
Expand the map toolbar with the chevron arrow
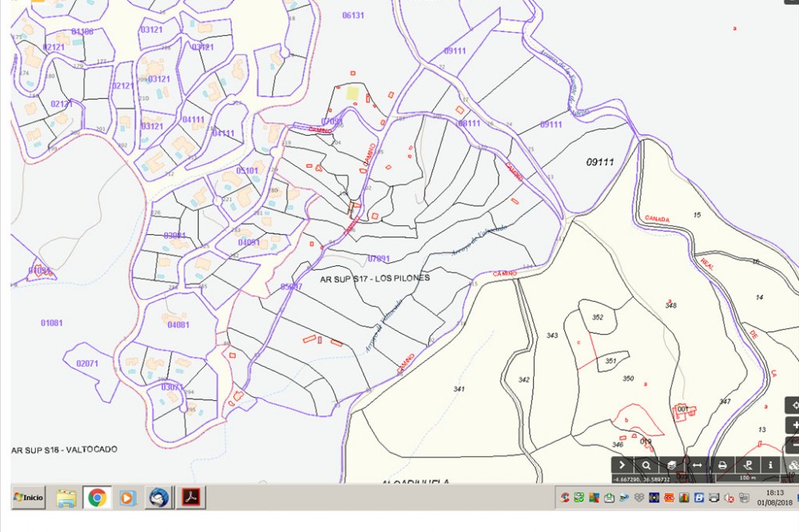click(622, 465)
